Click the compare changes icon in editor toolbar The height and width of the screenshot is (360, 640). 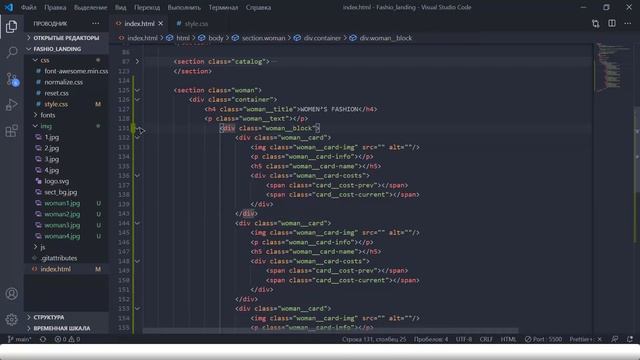point(596,24)
